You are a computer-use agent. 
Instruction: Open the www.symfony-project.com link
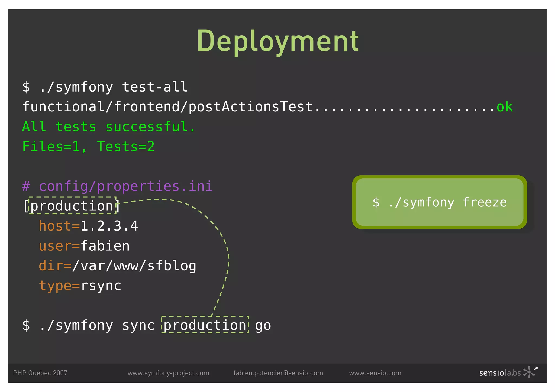point(168,373)
